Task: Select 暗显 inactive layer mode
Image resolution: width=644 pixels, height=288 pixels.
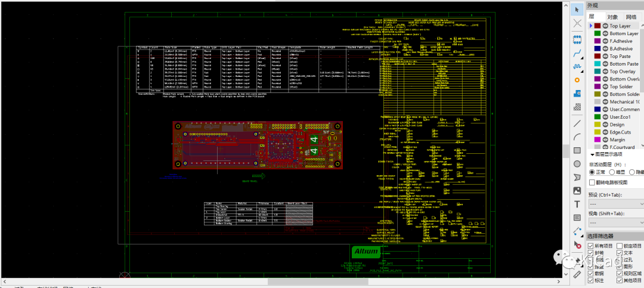Action: click(x=612, y=172)
